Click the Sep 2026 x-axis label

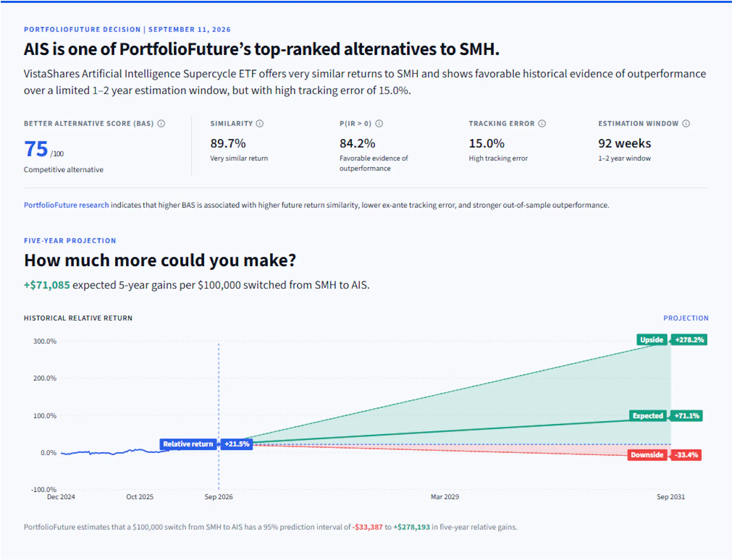click(219, 497)
